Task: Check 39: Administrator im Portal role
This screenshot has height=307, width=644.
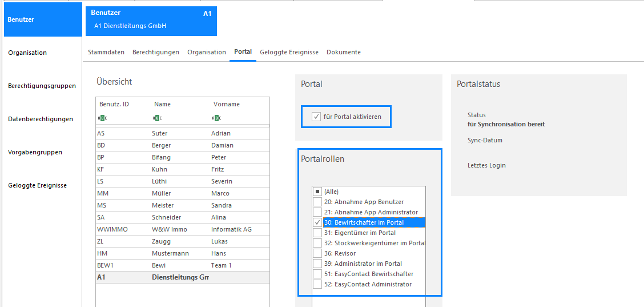Action: [x=317, y=264]
